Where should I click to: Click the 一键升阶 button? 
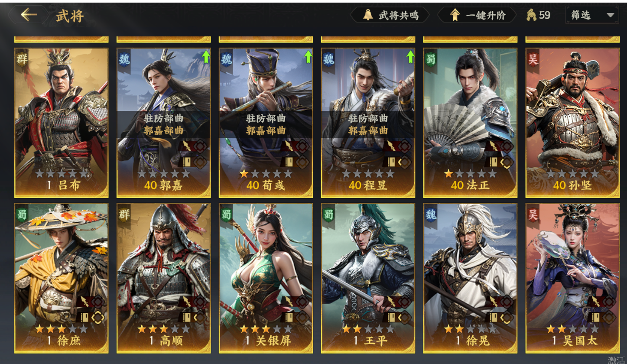click(477, 15)
